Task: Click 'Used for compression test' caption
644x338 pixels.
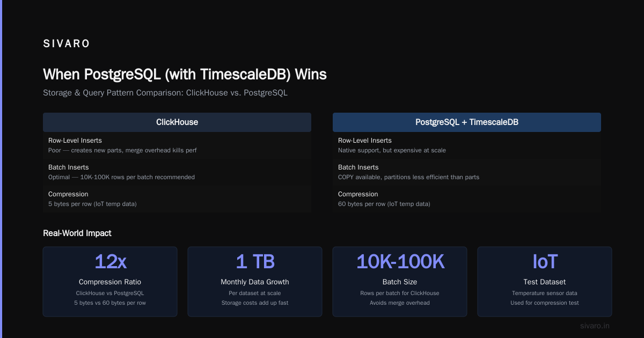Action: (545, 303)
